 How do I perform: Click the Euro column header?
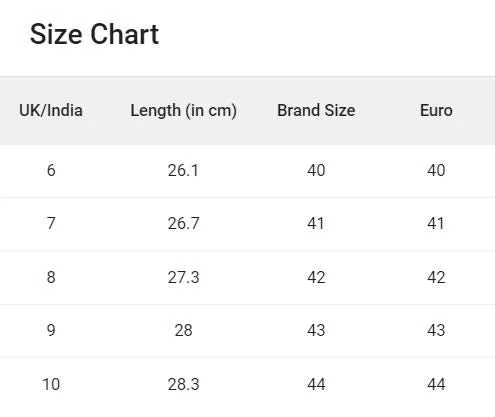436,110
